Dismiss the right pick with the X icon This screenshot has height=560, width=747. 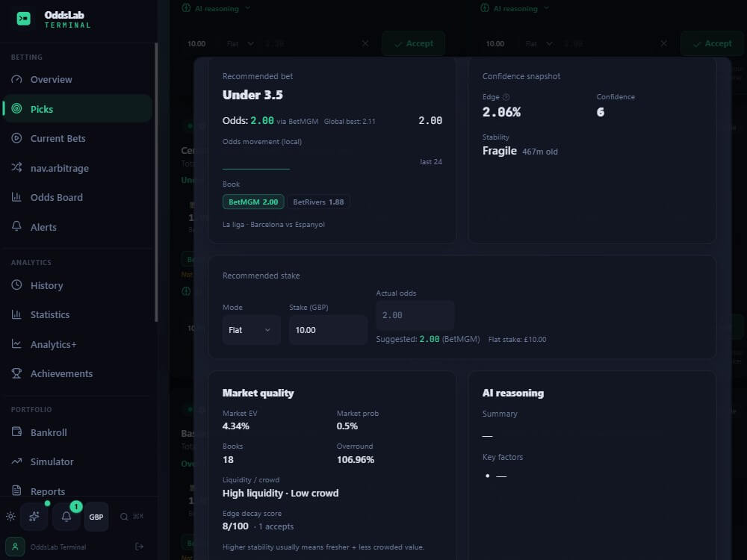[664, 43]
